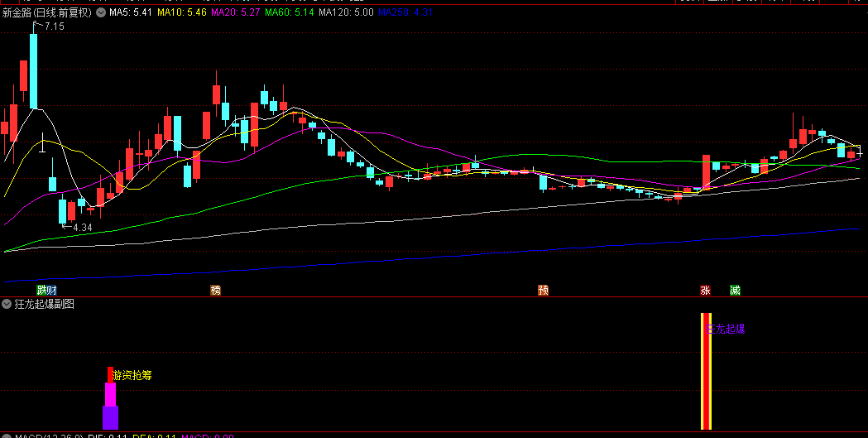Select the tall cyan candlestick at the 7.15 high
This screenshot has height=438, width=868.
34,71
